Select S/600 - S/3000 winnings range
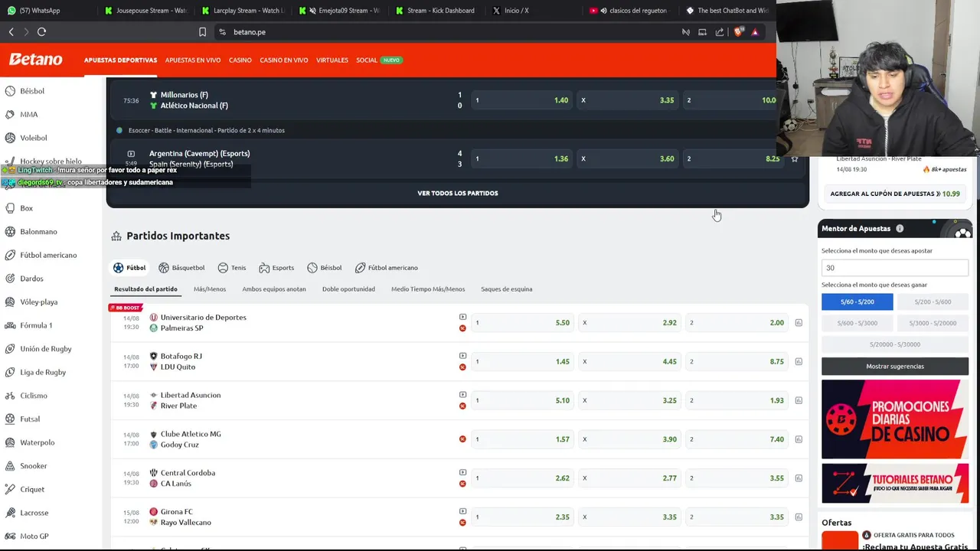 (857, 323)
